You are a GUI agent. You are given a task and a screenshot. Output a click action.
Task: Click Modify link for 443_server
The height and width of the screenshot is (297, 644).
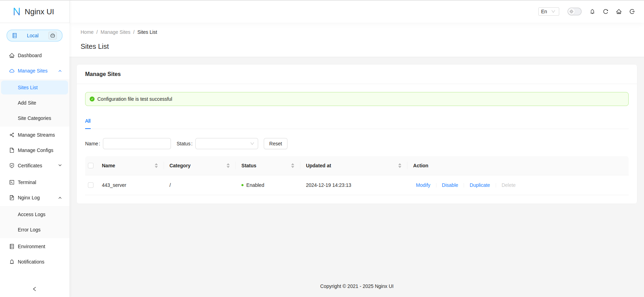pyautogui.click(x=423, y=185)
